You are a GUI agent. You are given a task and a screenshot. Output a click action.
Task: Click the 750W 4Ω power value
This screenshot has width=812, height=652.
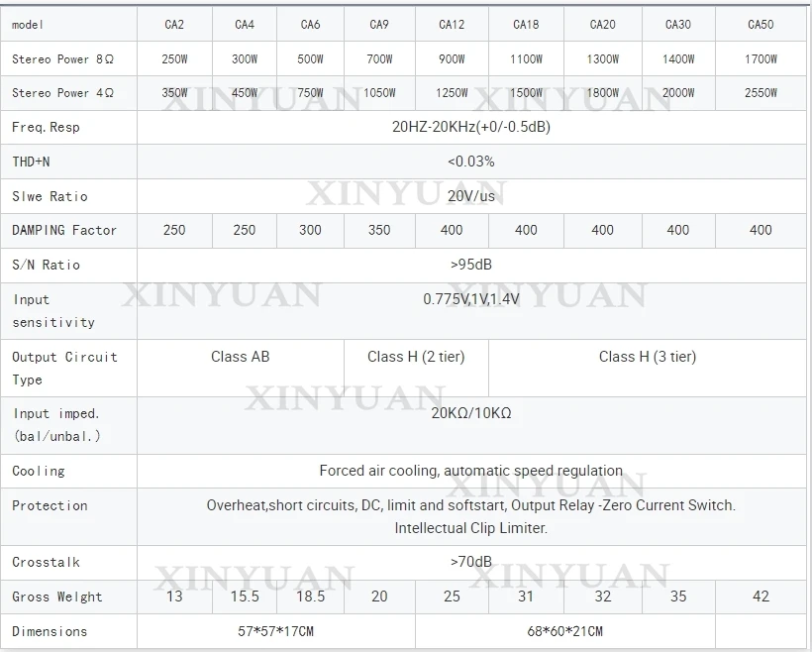[310, 93]
